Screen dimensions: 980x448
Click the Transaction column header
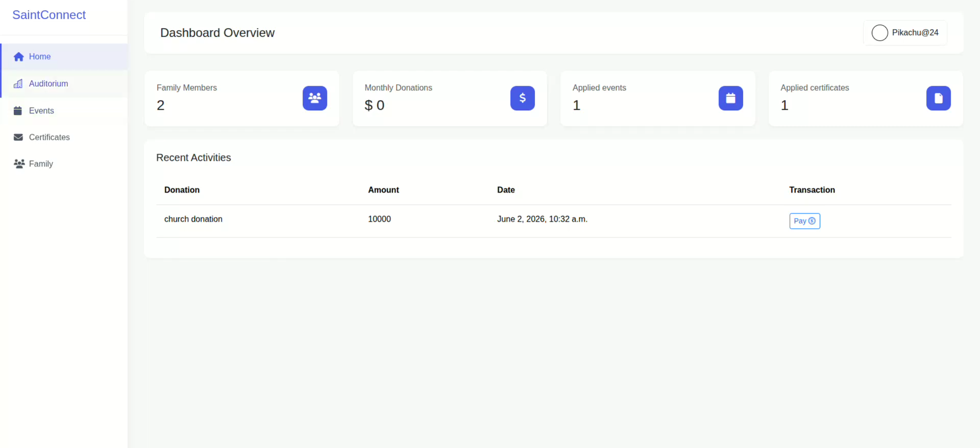point(812,190)
